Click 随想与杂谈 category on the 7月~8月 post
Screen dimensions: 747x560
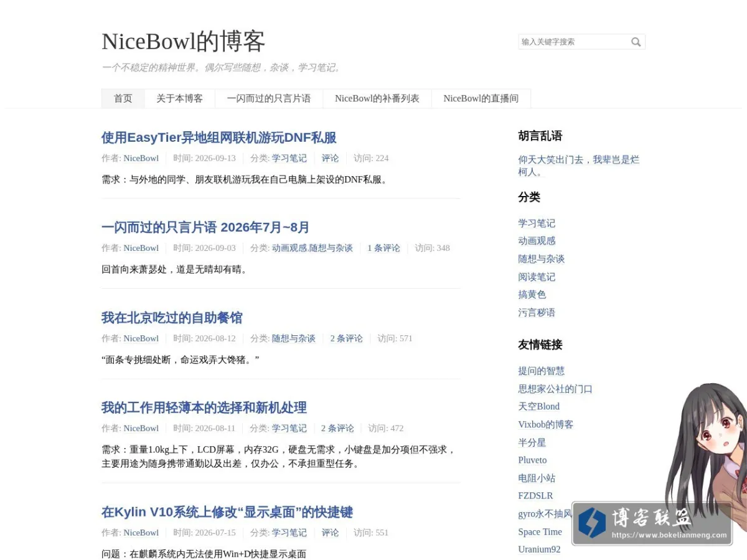coord(331,248)
